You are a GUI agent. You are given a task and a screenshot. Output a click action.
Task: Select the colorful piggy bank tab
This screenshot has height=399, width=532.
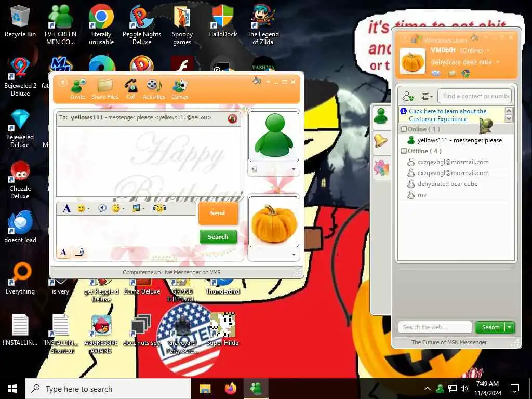point(381,168)
